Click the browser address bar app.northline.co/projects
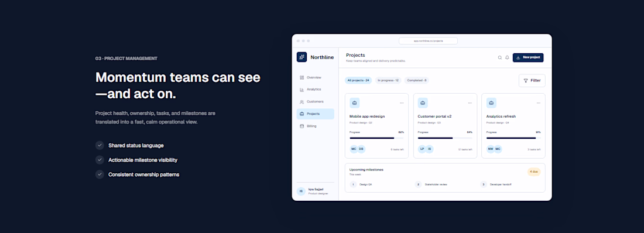This screenshot has height=233, width=644. click(428, 41)
